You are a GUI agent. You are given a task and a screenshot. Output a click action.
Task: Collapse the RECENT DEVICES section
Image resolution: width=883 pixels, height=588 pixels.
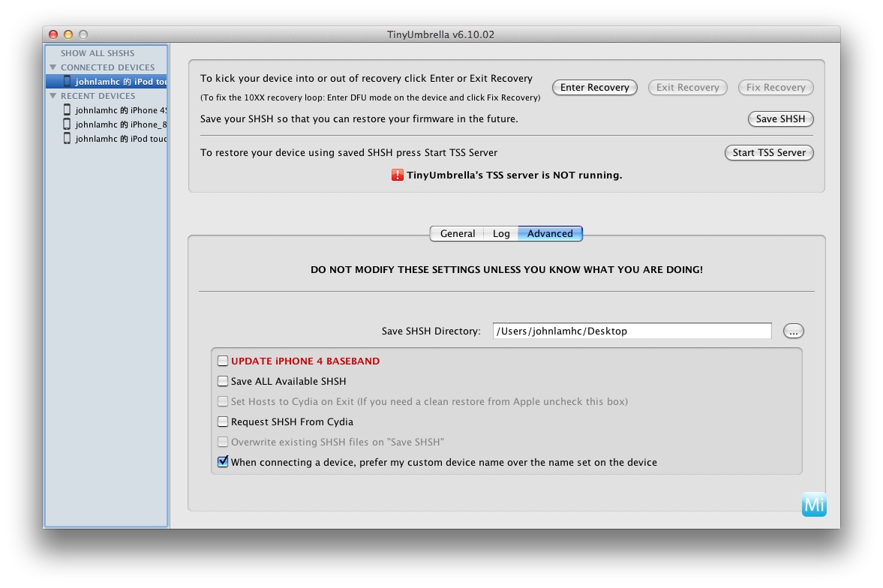coord(53,96)
